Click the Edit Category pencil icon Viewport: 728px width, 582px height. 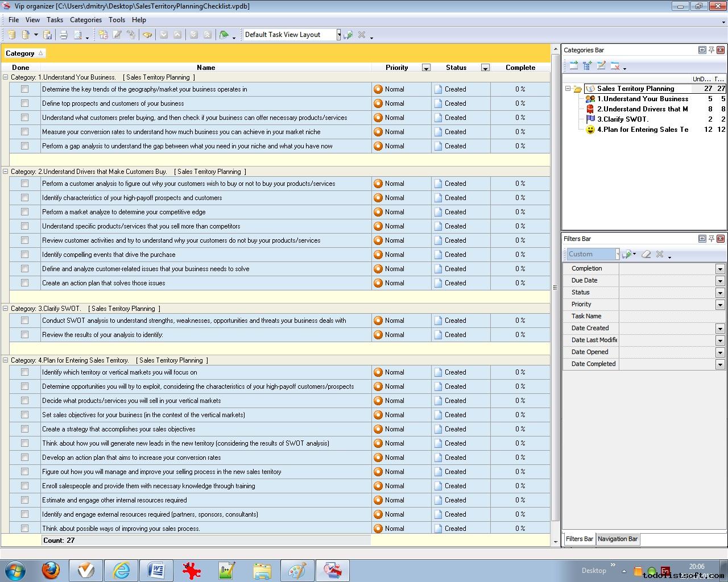[x=601, y=66]
